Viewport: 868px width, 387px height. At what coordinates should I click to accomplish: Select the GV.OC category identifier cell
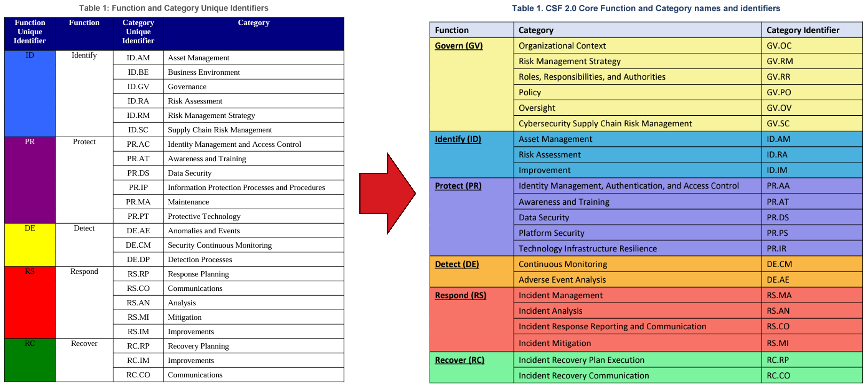(x=779, y=46)
